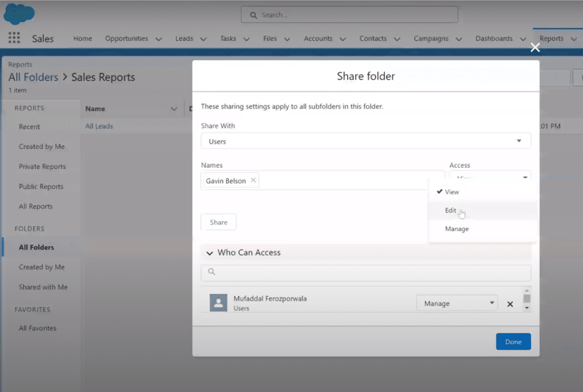Click the access list scrollbar thumb
Image resolution: width=583 pixels, height=392 pixels.
(527, 298)
